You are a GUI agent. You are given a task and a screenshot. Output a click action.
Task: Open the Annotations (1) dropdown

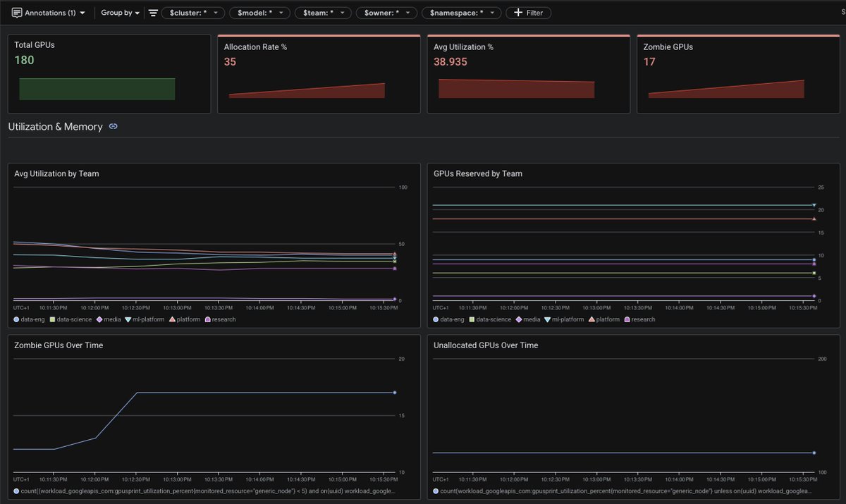pyautogui.click(x=49, y=13)
